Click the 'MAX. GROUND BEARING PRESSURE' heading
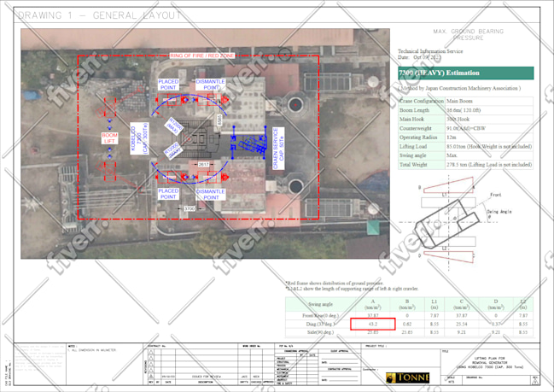This screenshot has height=392, width=554. coord(468,34)
